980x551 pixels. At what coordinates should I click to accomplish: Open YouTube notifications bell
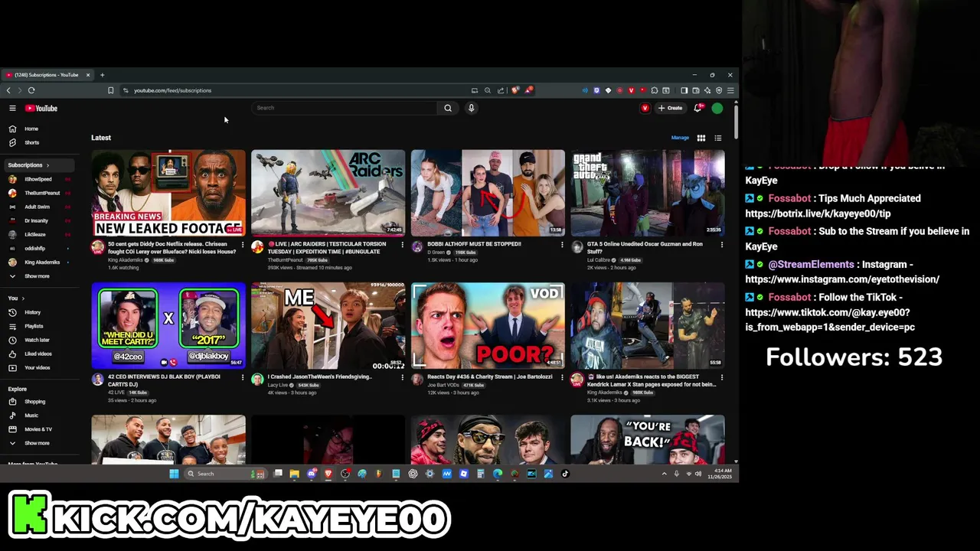click(697, 108)
